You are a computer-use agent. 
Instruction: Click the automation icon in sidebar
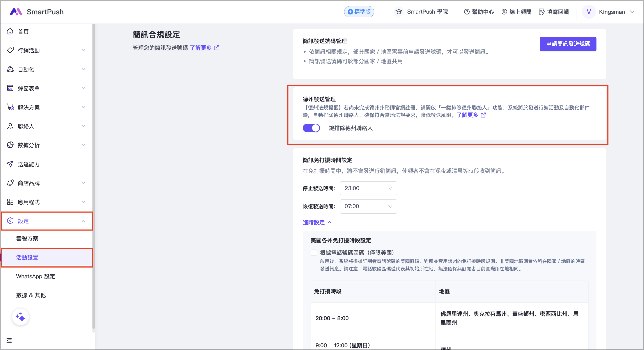coord(10,69)
